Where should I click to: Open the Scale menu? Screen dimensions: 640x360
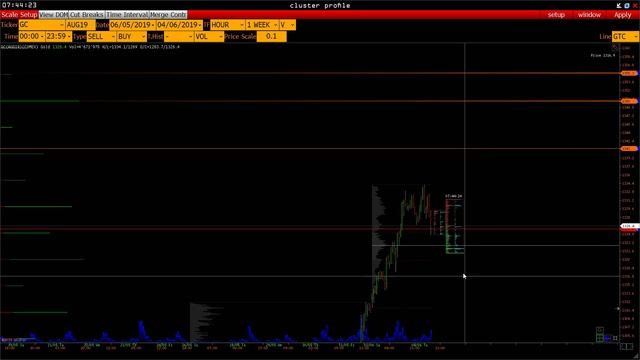click(x=9, y=15)
